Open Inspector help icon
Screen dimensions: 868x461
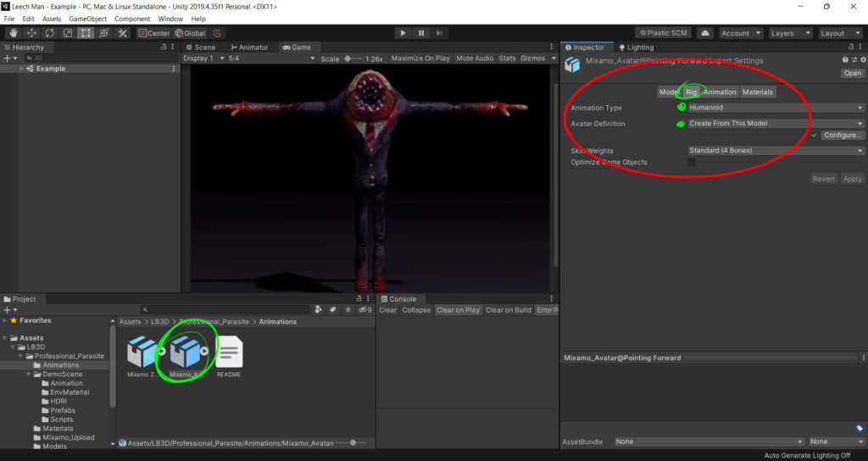(845, 60)
